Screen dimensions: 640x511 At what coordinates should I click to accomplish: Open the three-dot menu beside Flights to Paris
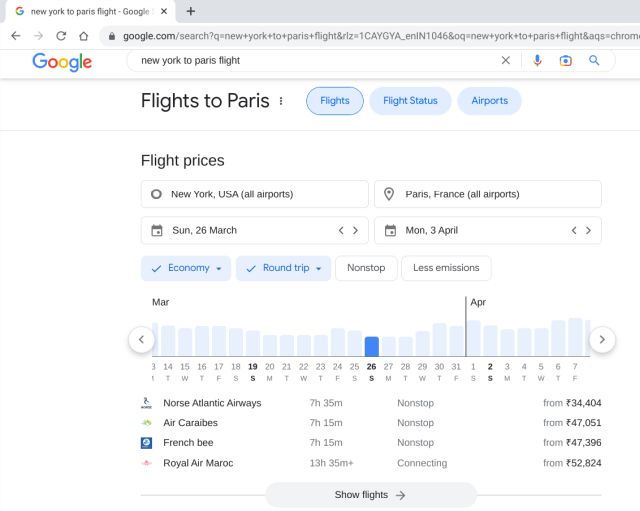point(281,101)
